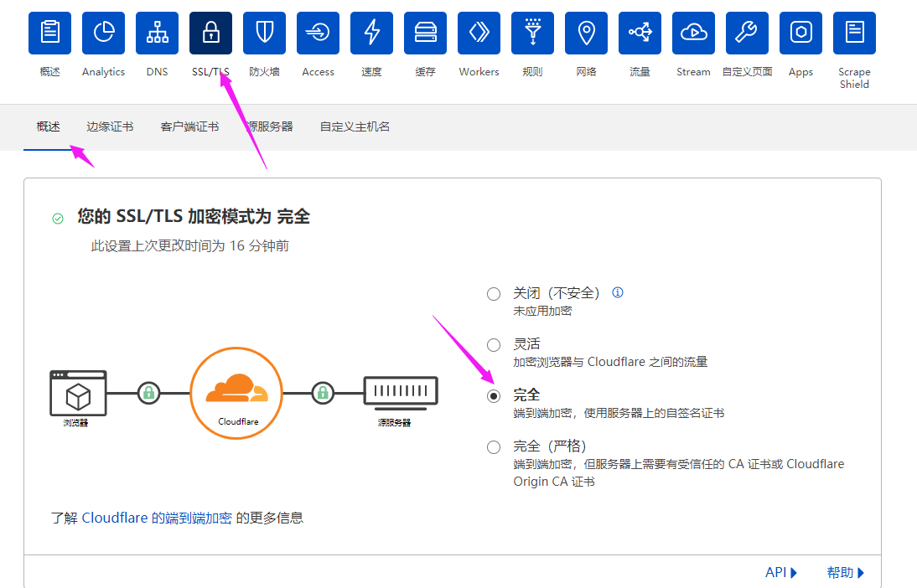This screenshot has width=917, height=588.
Task: Open the 概述 overview clipboard icon
Action: coord(49,33)
